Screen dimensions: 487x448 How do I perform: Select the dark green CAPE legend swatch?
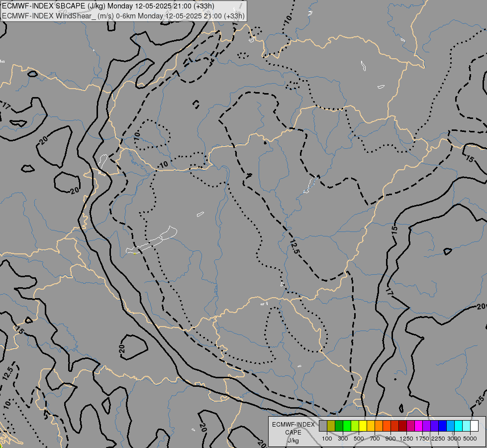339,426
